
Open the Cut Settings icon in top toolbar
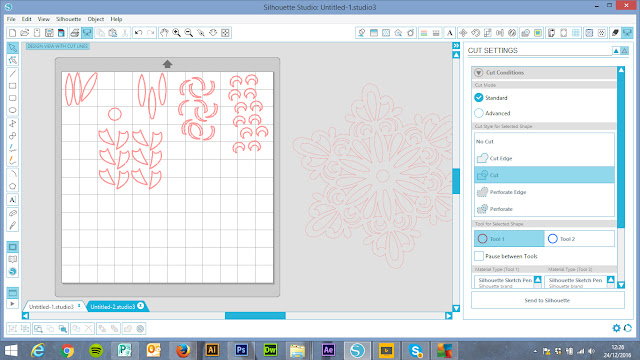click(x=627, y=33)
